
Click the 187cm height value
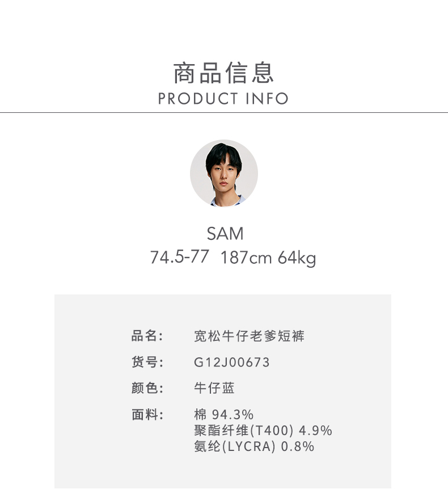(246, 258)
